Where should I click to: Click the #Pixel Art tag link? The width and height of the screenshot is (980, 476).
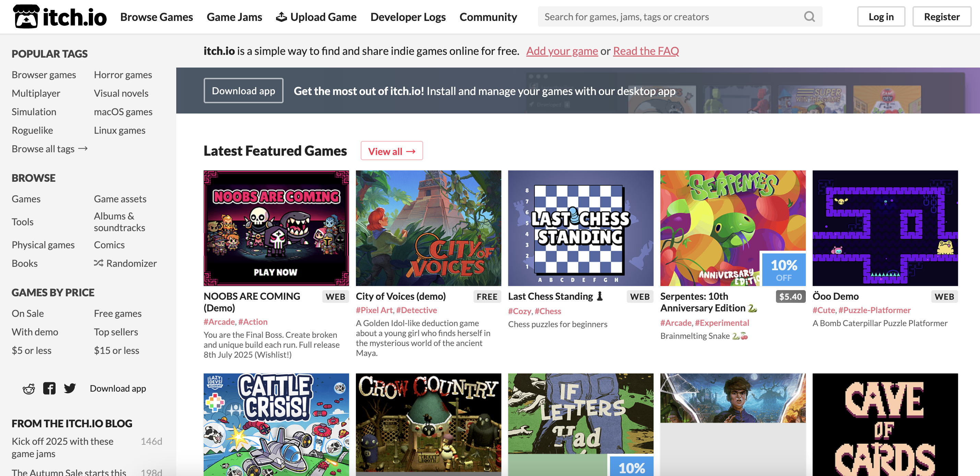point(374,310)
